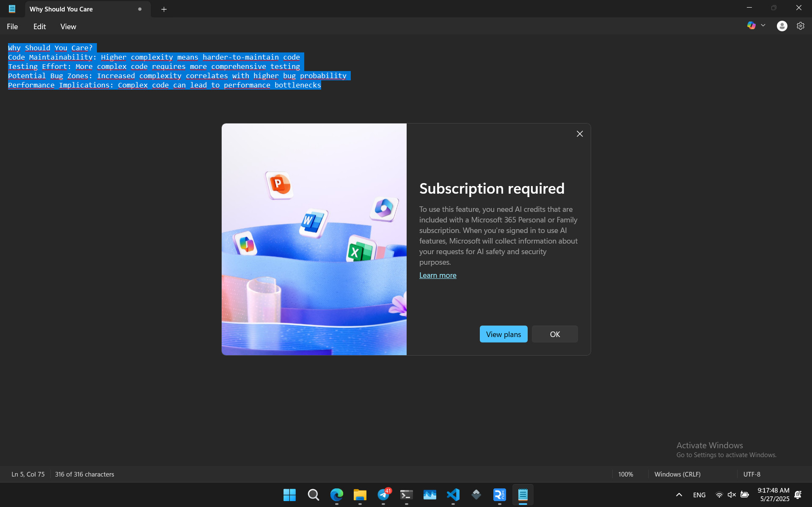Screen dimensions: 812x507
Task: Click the Ln 5, Col 75 status entry
Action: [x=28, y=474]
